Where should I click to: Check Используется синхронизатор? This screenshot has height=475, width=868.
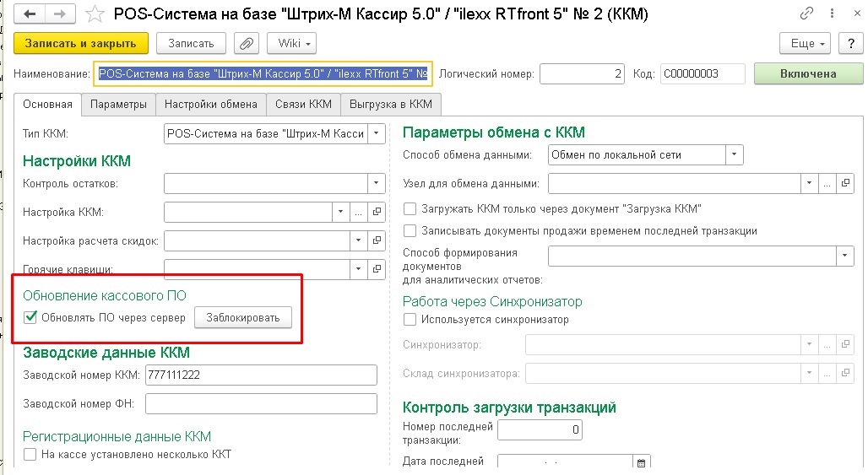pyautogui.click(x=410, y=319)
